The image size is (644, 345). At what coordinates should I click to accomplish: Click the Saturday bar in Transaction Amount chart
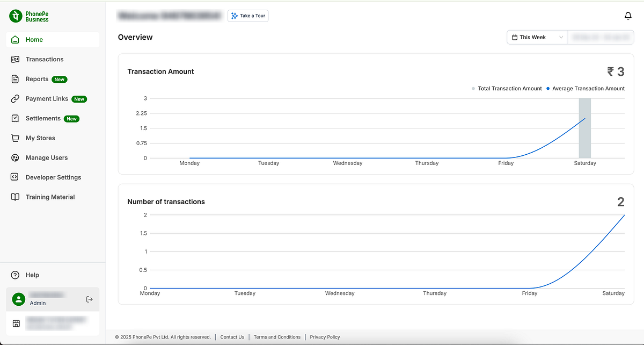tap(585, 128)
